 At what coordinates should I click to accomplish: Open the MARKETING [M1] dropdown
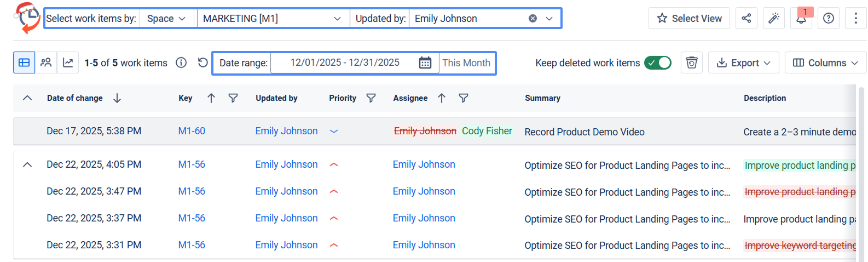[x=272, y=19]
